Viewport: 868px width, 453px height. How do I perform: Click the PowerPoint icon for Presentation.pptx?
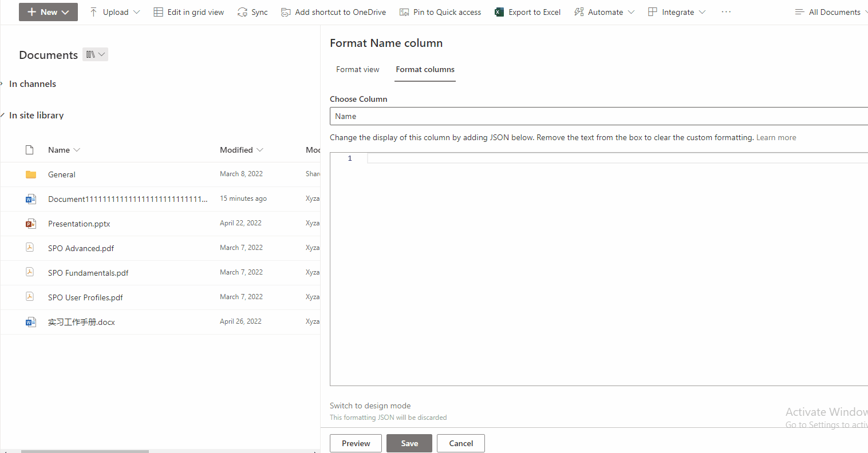(x=31, y=224)
